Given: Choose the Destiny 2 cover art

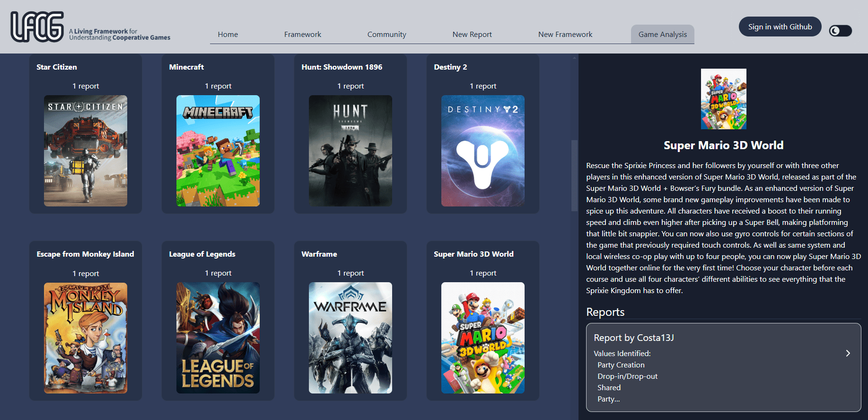Looking at the screenshot, I should pyautogui.click(x=483, y=151).
